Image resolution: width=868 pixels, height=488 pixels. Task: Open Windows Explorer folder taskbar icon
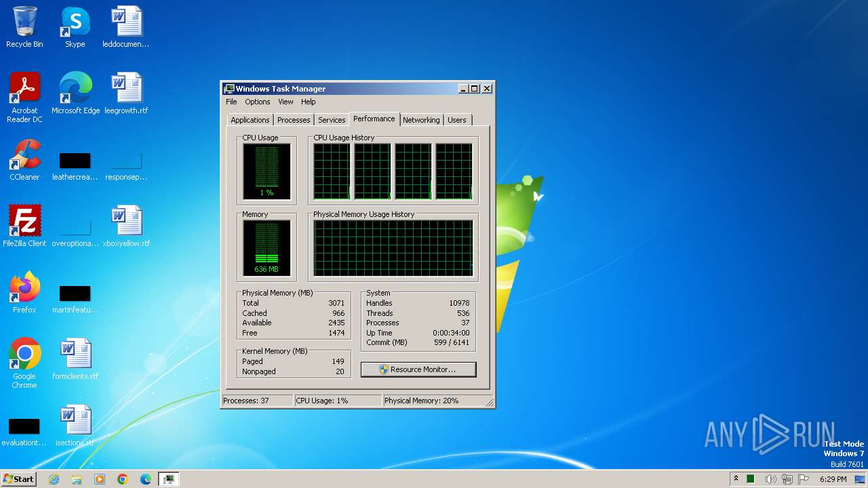[x=77, y=479]
